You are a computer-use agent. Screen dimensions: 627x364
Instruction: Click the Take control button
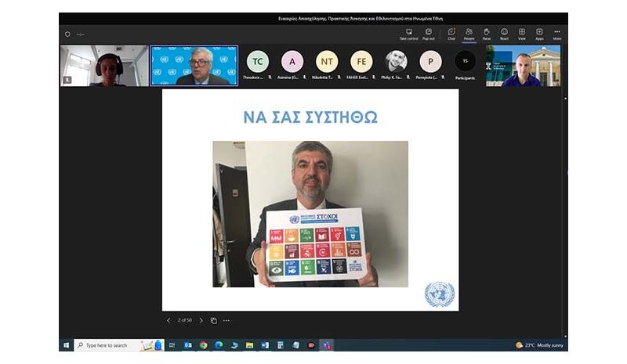[408, 34]
